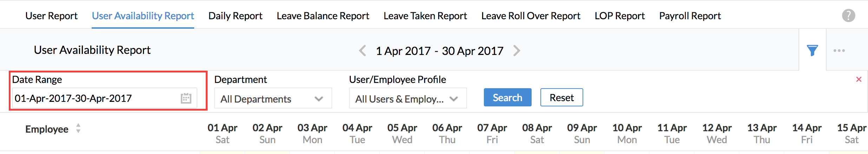Open the three-dot more options menu
Image resolution: width=868 pixels, height=154 pixels.
pyautogui.click(x=839, y=50)
